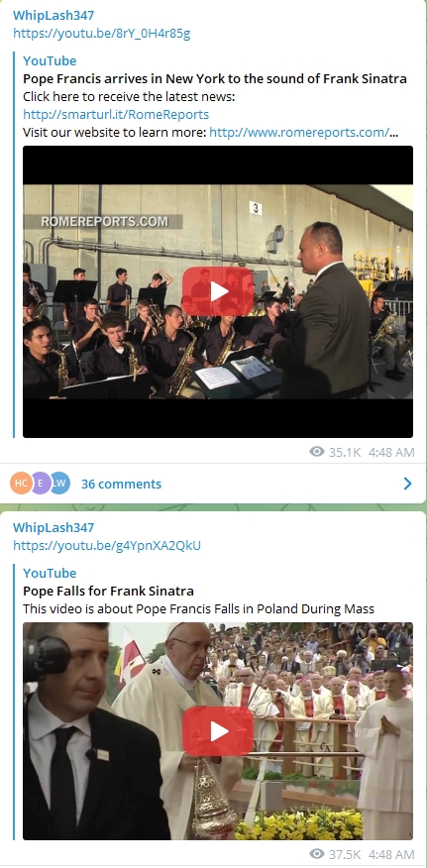This screenshot has width=427, height=868.
Task: Open WhipLash347 profile from first post
Action: pyautogui.click(x=53, y=15)
